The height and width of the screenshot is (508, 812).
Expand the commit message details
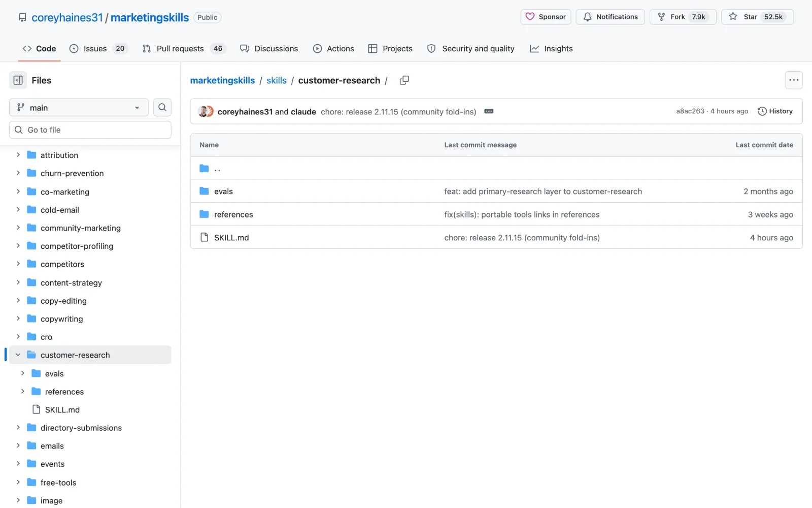tap(489, 111)
